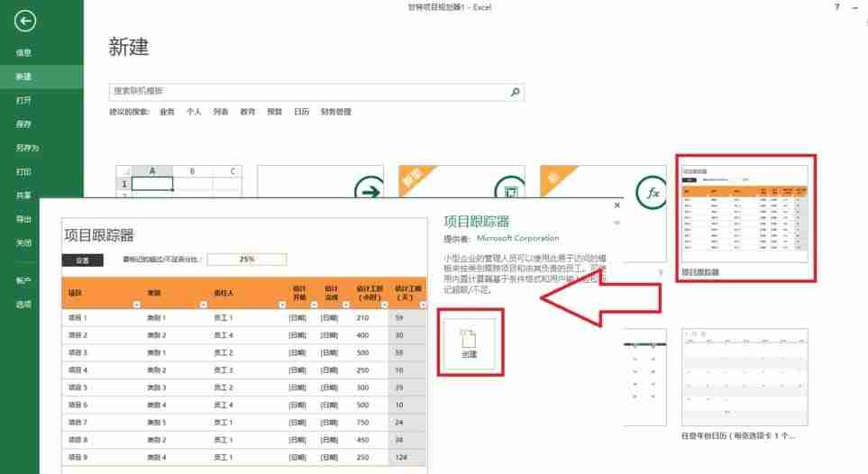
Task: Click the back arrow in the backstage sidebar
Action: [25, 22]
